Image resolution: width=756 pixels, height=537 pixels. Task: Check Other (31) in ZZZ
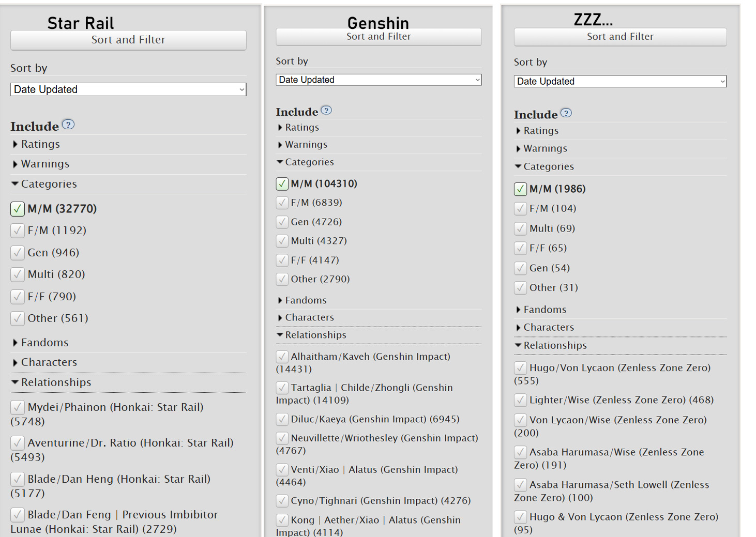tap(520, 288)
